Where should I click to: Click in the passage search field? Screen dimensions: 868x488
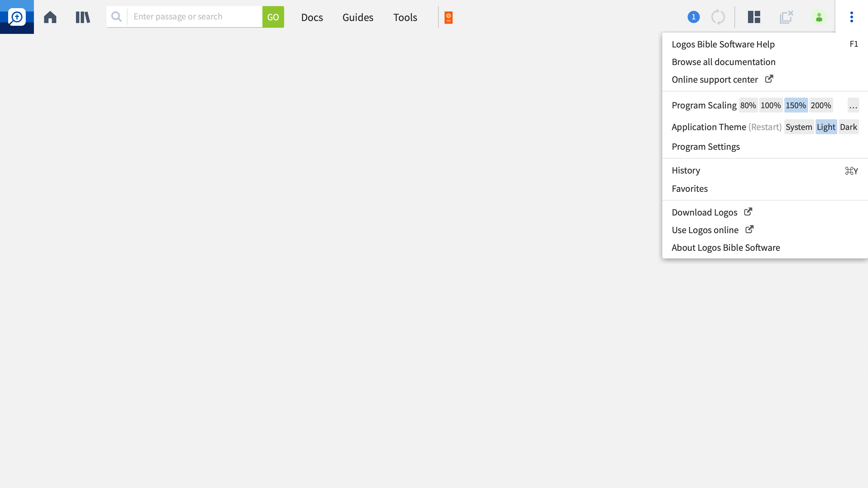coord(194,16)
